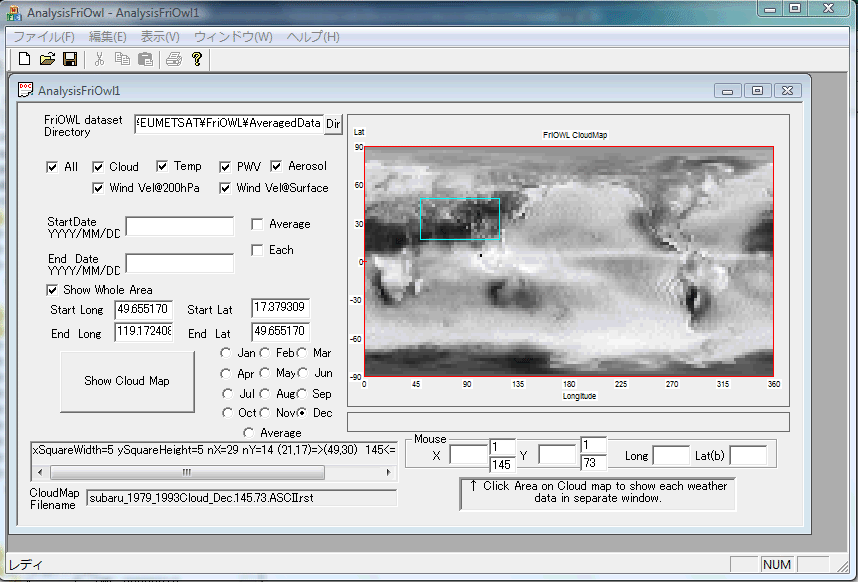
Task: Click the New document toolbar icon
Action: (x=25, y=60)
